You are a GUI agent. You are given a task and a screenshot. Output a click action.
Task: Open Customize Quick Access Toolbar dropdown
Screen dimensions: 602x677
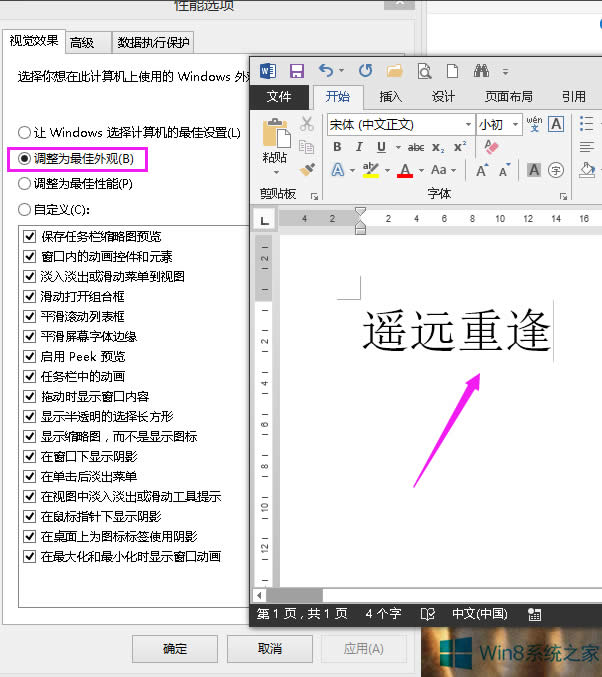(x=505, y=72)
